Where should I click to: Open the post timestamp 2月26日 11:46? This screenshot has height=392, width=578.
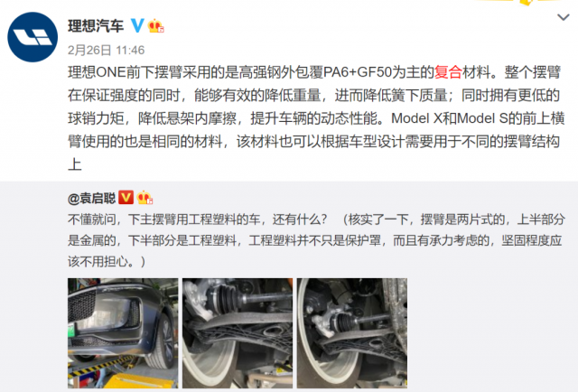click(x=107, y=50)
